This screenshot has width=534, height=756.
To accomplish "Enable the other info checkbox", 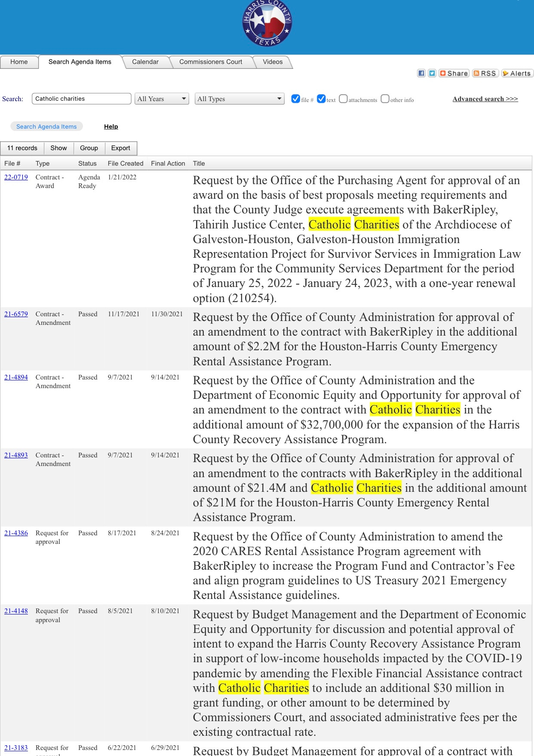I will [x=385, y=99].
